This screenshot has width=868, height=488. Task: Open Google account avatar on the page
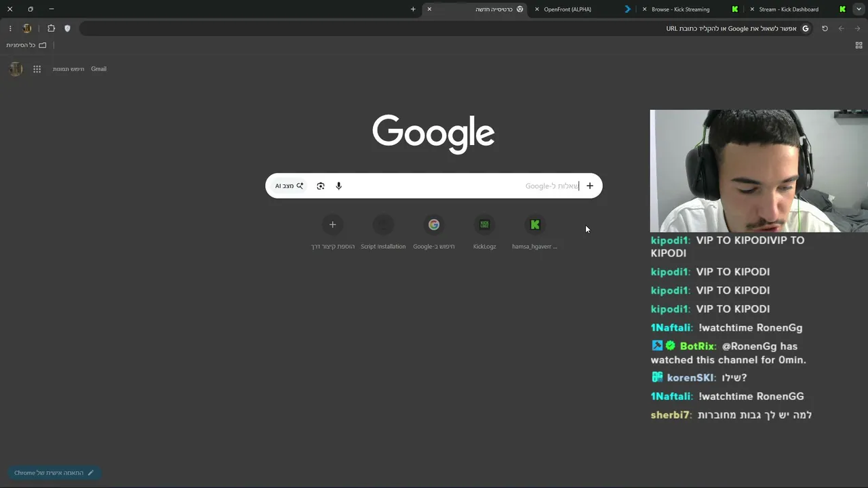pyautogui.click(x=16, y=69)
